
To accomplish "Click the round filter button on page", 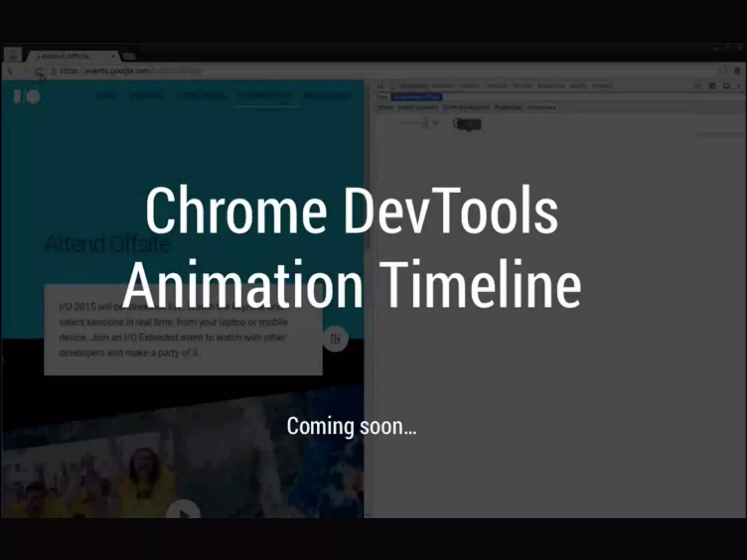I will point(335,339).
